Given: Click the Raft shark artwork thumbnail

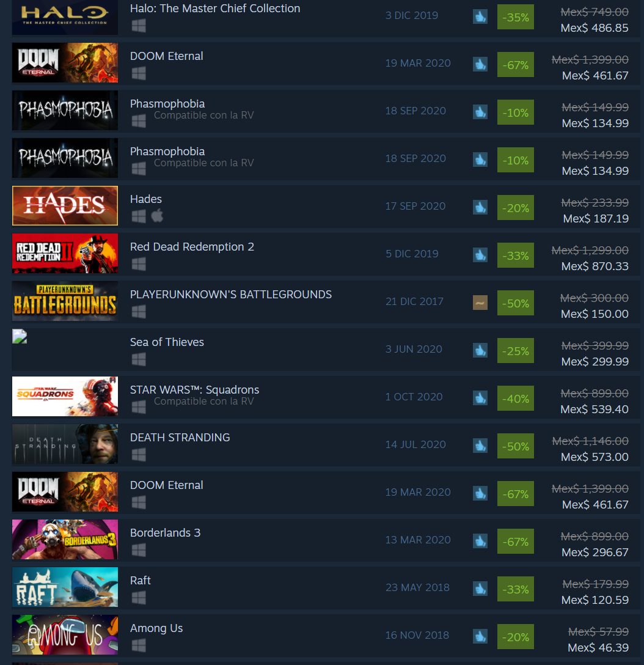Looking at the screenshot, I should tap(65, 587).
